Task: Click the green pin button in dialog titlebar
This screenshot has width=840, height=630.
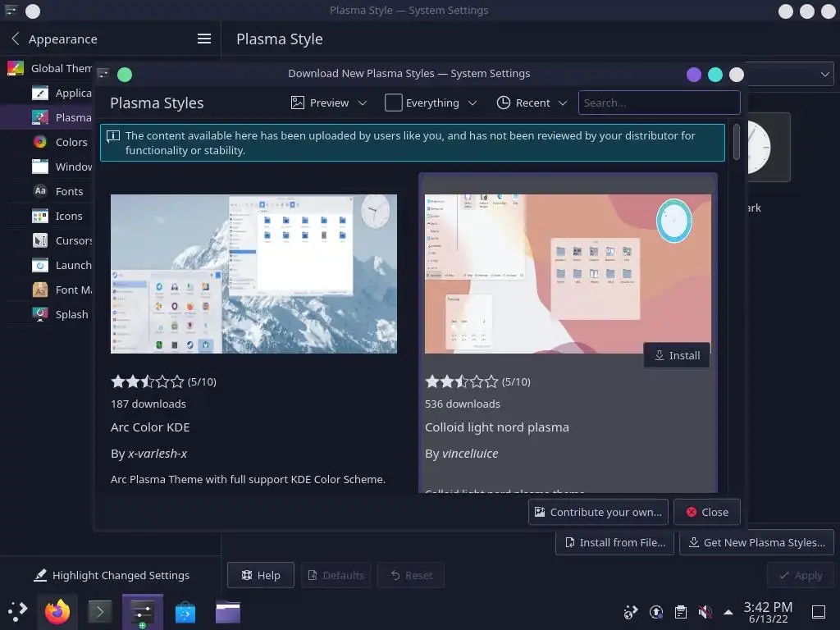Action: [125, 75]
